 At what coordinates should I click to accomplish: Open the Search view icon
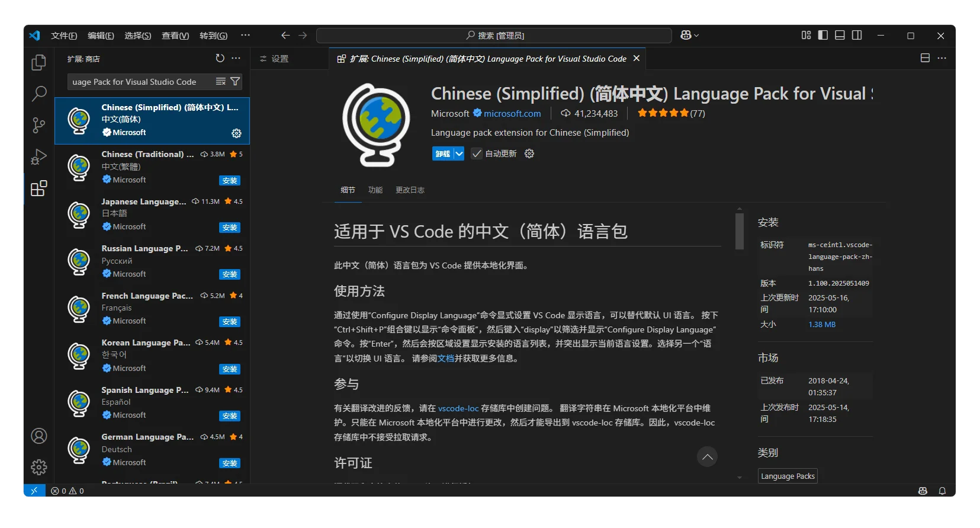tap(38, 94)
